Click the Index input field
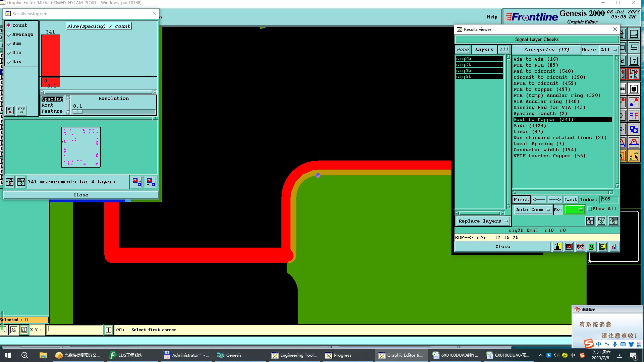 coord(609,199)
